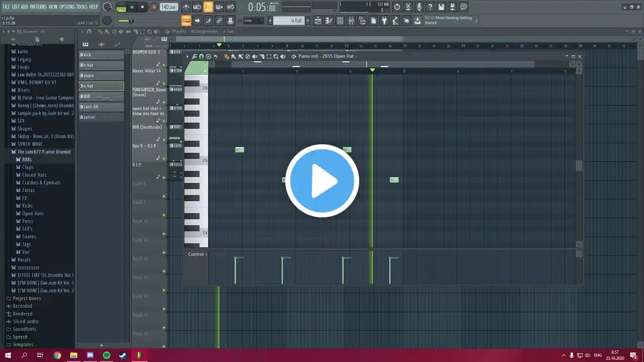Open the o hat pattern selector
Screen dimensions: 644x362
point(288,21)
